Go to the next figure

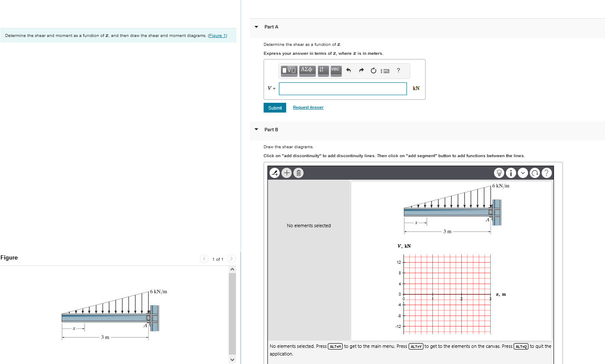point(231,259)
